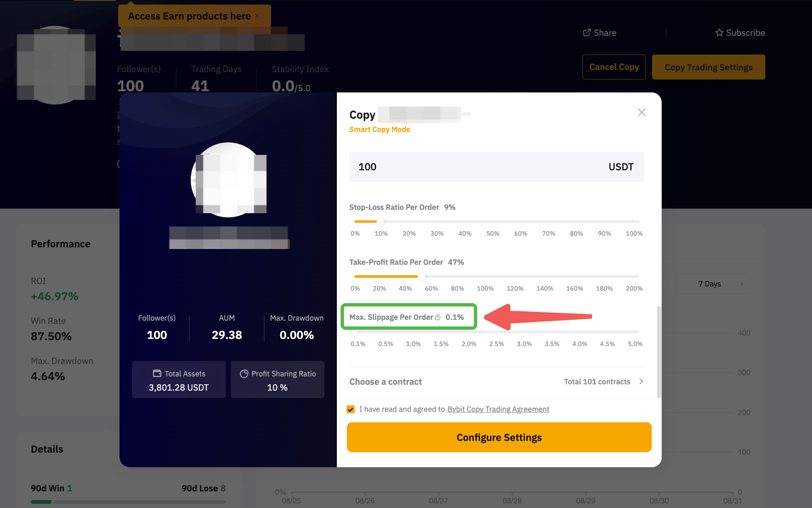Viewport: 812px width, 508px height.
Task: Click the Share icon
Action: coord(587,33)
